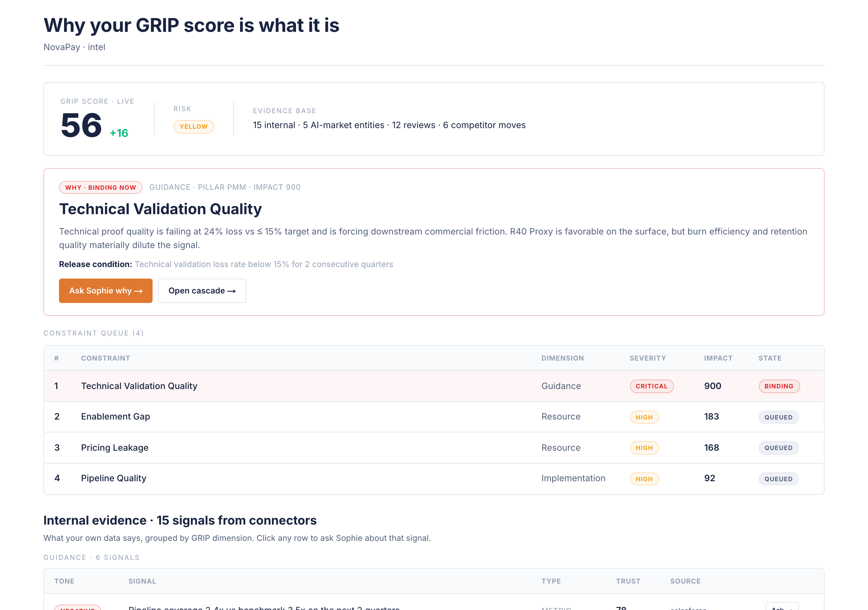The image size is (868, 610).
Task: Click the CONSTRAINT column header
Action: click(x=105, y=358)
